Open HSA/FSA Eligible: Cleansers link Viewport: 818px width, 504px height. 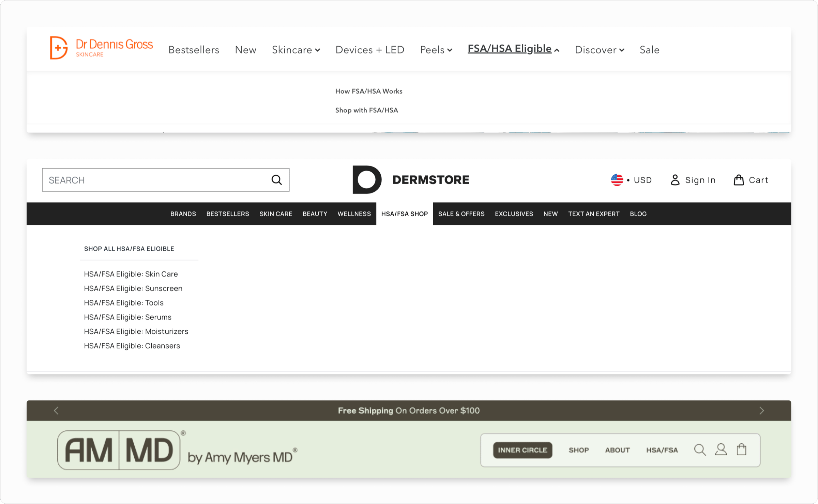tap(132, 346)
